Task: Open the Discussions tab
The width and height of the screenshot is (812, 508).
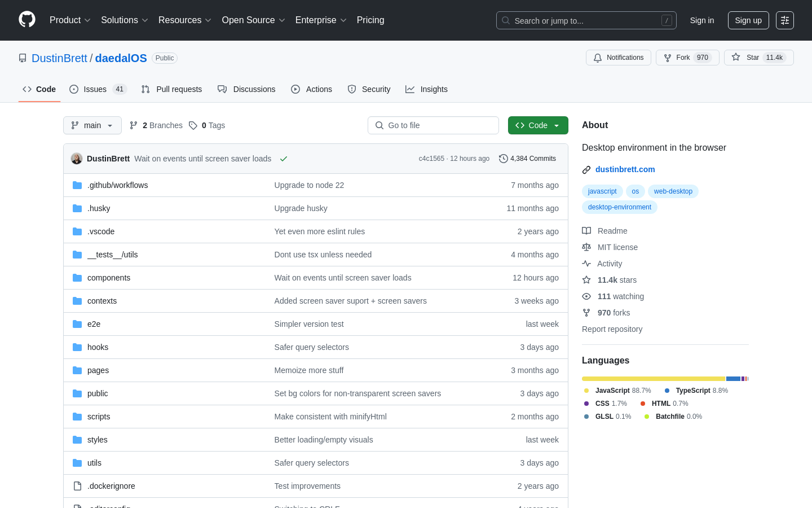Action: pos(246,89)
